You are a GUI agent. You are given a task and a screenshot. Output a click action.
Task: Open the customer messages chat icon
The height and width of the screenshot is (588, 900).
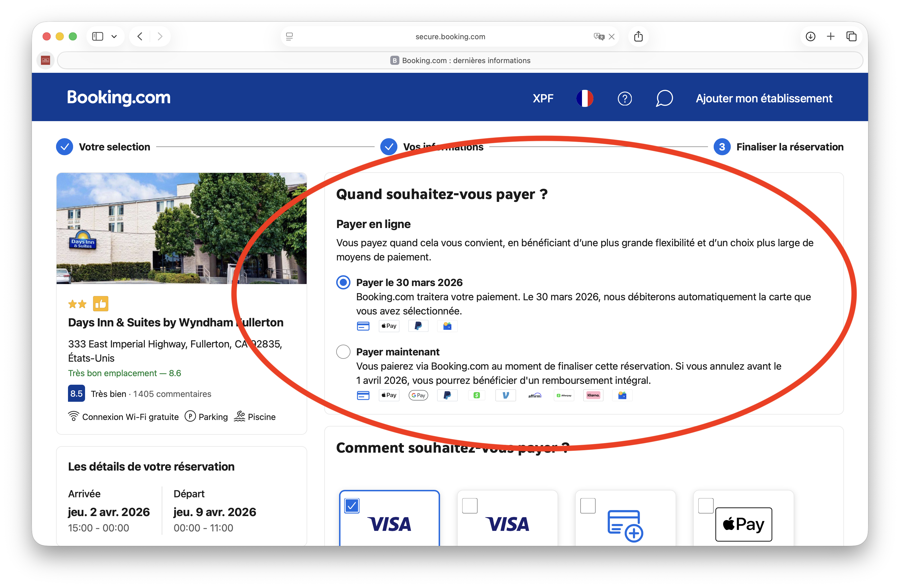pos(664,99)
